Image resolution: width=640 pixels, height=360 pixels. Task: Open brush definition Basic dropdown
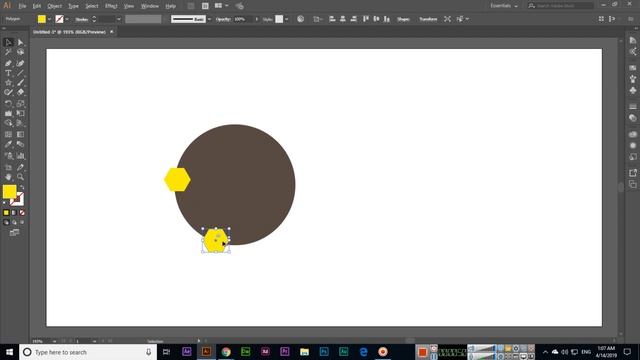pos(209,19)
